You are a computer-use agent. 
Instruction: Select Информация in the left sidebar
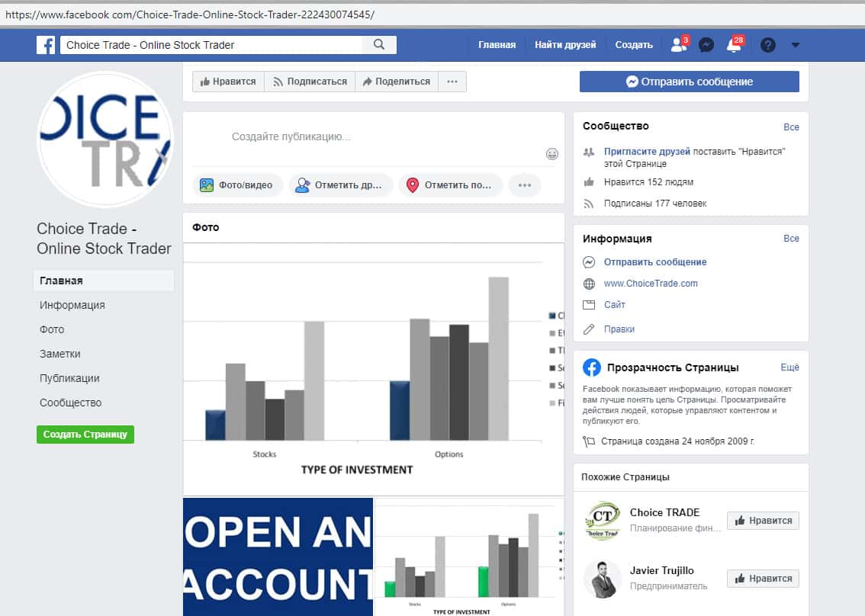pos(72,305)
